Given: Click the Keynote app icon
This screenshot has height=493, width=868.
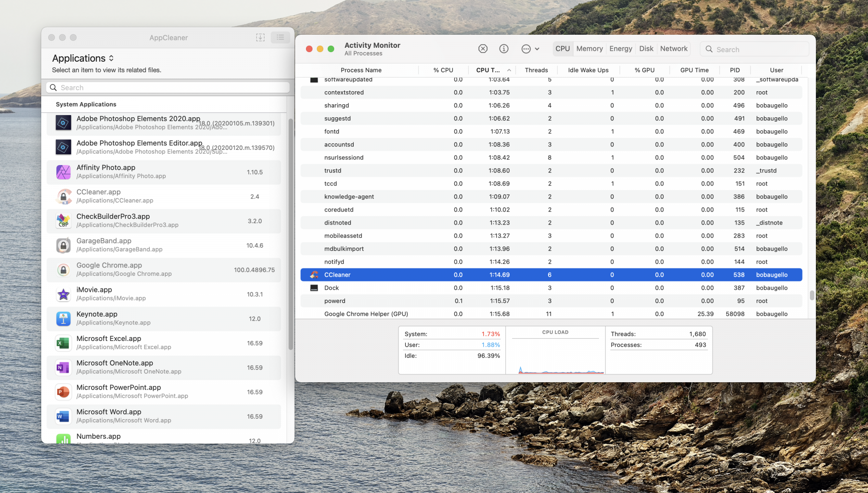Looking at the screenshot, I should (x=63, y=319).
